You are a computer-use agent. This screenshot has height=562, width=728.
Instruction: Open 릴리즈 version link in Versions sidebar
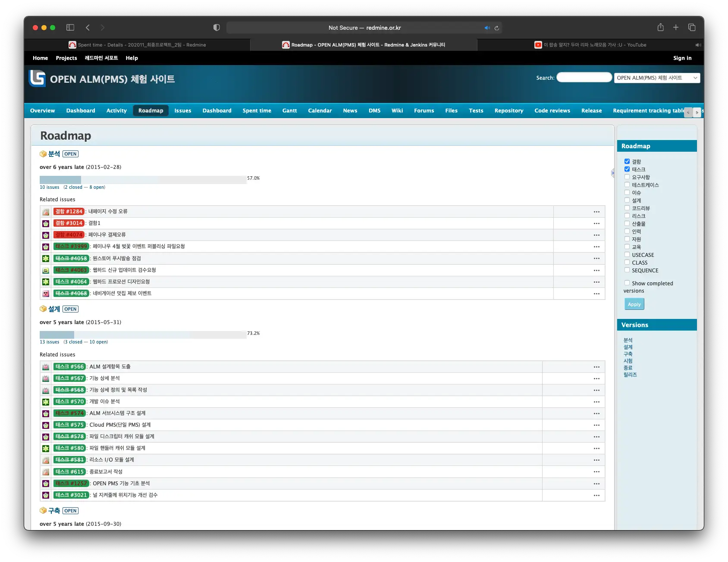click(630, 375)
